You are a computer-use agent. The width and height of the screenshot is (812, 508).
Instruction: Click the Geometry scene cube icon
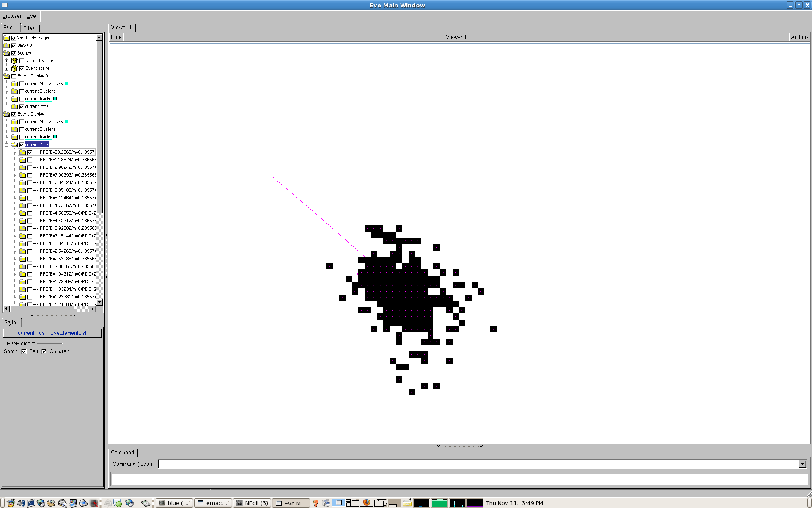[x=14, y=61]
